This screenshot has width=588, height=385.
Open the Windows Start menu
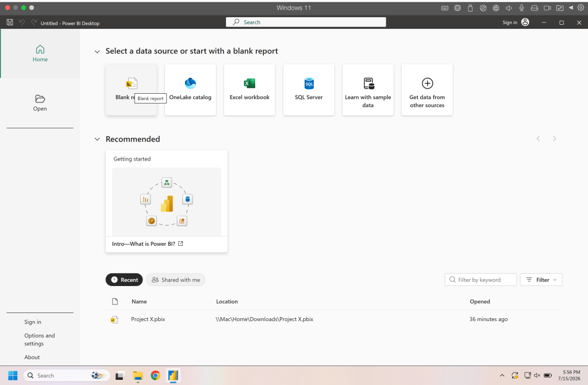pos(13,376)
